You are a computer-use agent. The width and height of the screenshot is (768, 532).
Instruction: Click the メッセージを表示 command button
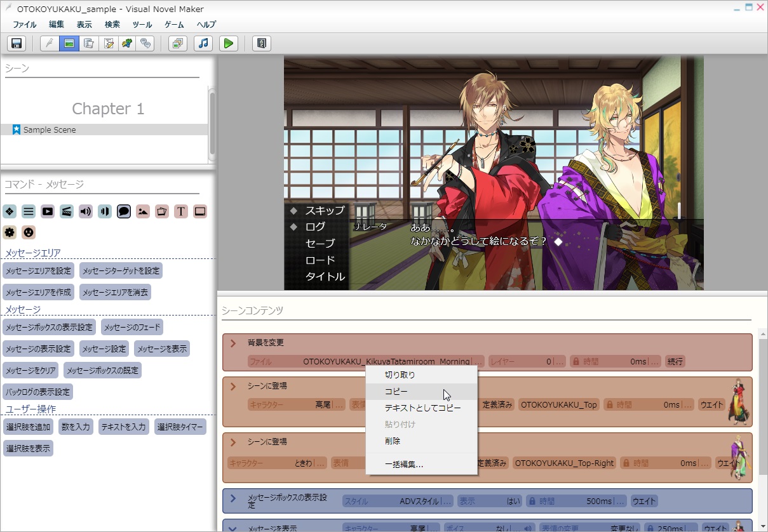[x=162, y=349]
